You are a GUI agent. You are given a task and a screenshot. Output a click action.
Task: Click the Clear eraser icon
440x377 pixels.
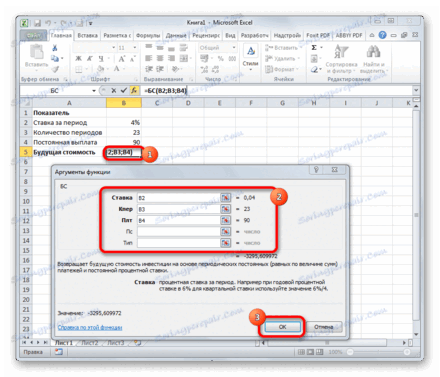tap(314, 69)
